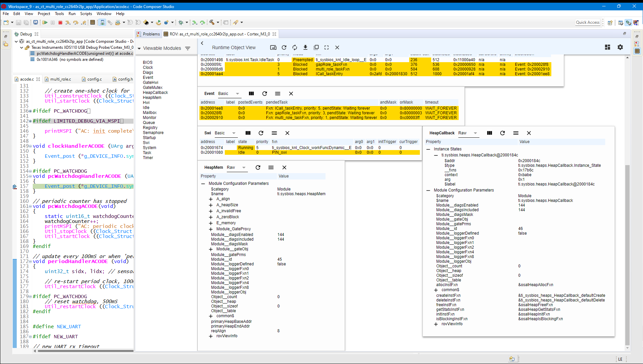Click the filter icon next to Viewable Modules
The image size is (643, 364).
point(188,48)
